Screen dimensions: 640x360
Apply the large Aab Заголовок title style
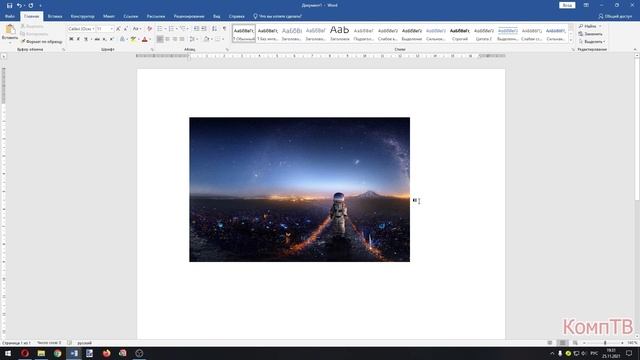340,33
